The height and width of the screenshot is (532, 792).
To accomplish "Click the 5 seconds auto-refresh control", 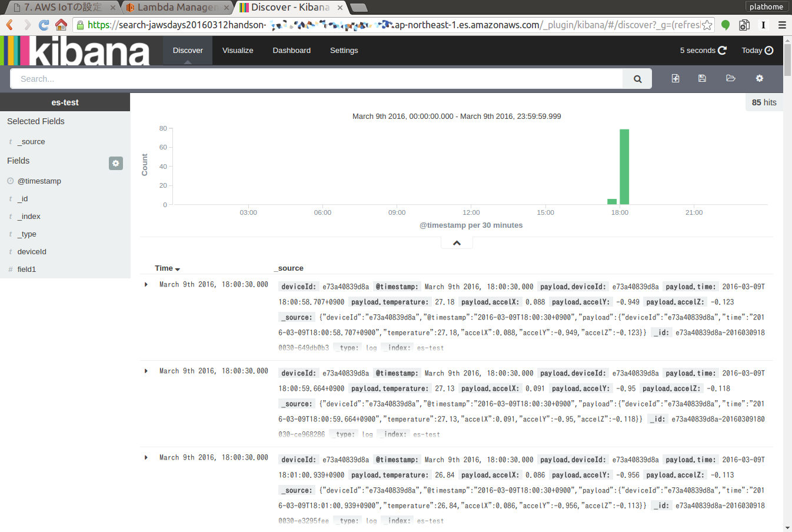I will [x=703, y=51].
